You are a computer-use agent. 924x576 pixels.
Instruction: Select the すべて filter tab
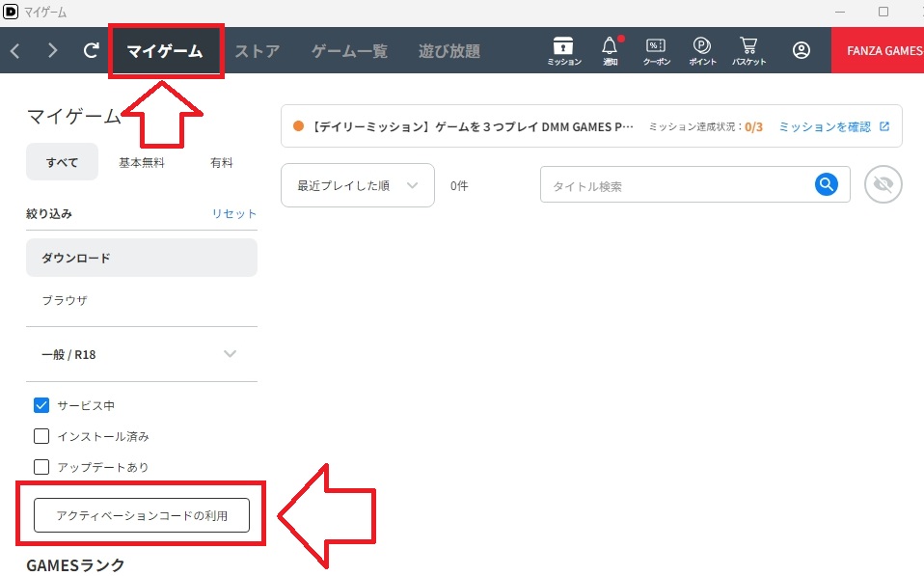coord(62,162)
